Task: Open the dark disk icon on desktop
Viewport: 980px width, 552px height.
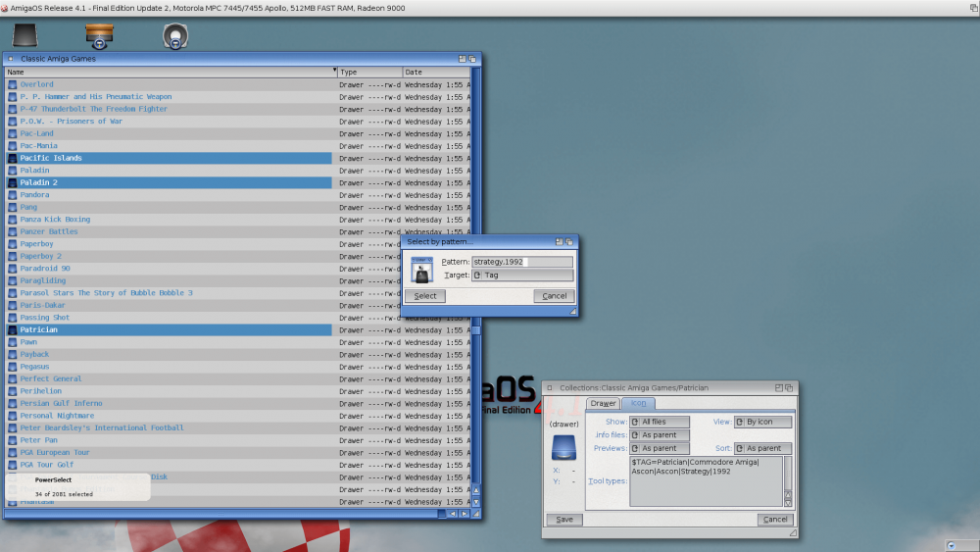Action: click(25, 35)
